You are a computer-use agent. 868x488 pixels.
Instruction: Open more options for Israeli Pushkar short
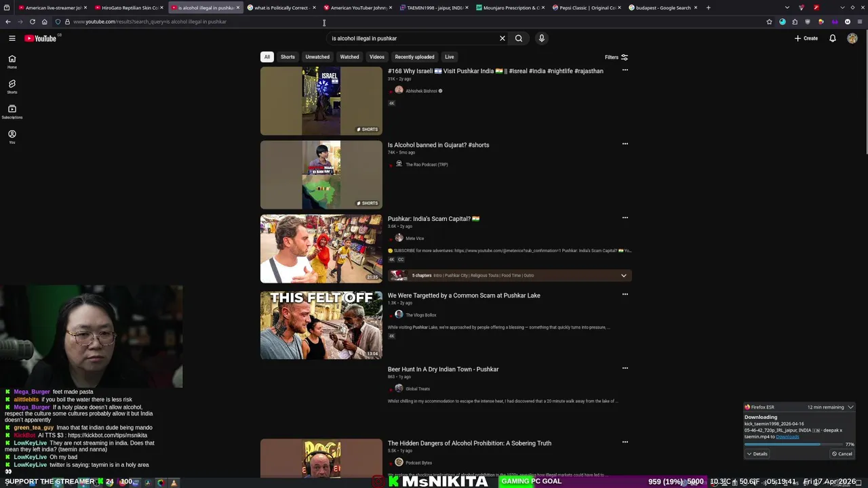625,70
